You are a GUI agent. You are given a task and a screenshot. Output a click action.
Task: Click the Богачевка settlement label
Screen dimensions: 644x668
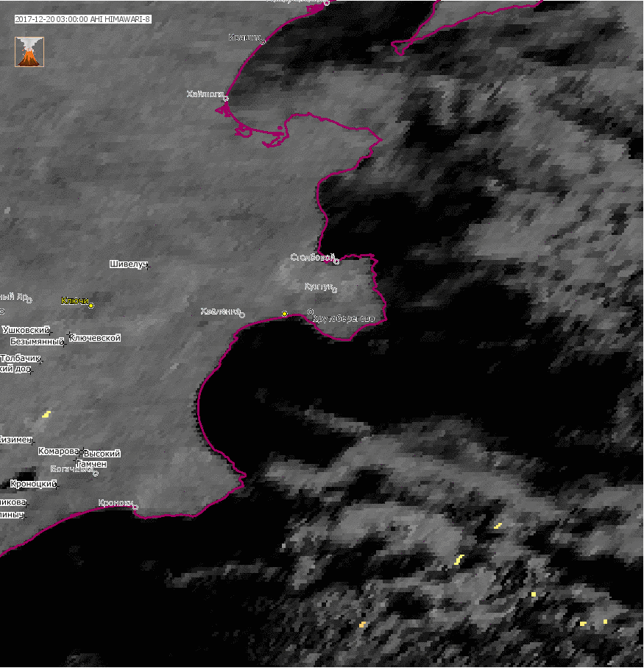pyautogui.click(x=71, y=469)
